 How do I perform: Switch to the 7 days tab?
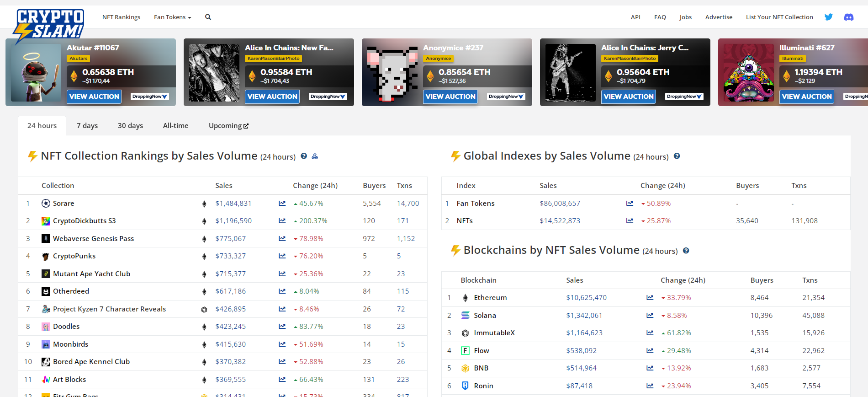pos(87,126)
